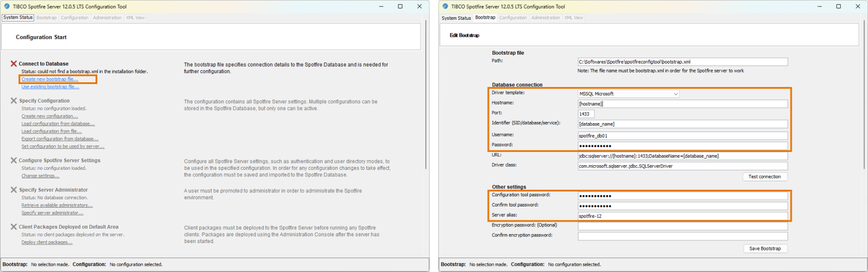Open the Driver template dropdown
The image size is (868, 272).
point(628,94)
